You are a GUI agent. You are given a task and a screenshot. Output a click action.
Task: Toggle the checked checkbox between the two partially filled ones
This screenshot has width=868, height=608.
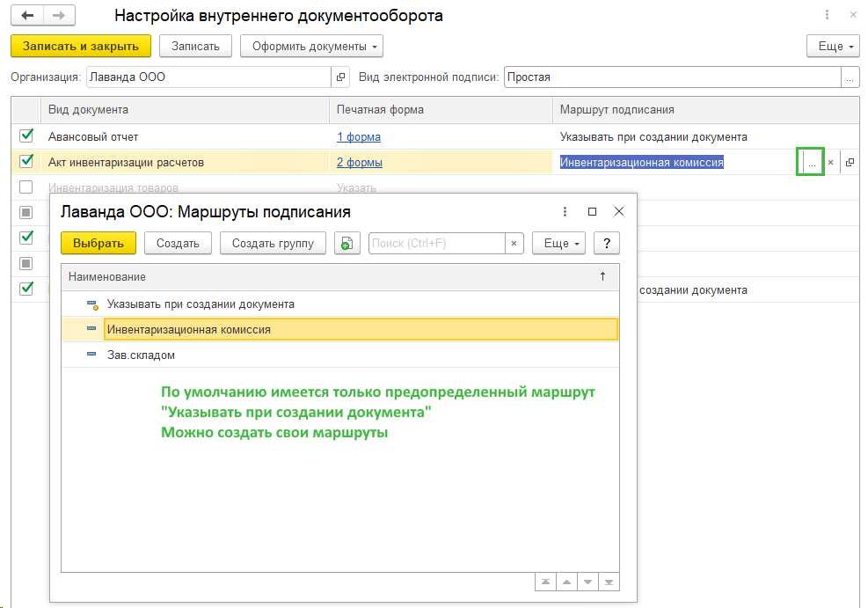[26, 238]
